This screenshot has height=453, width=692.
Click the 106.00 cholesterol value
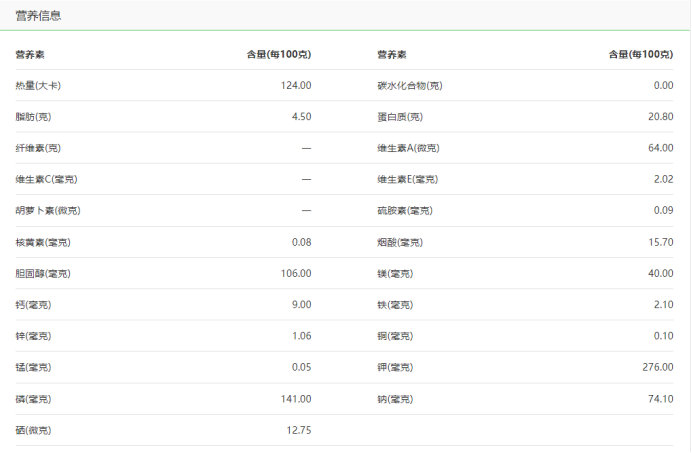click(296, 273)
